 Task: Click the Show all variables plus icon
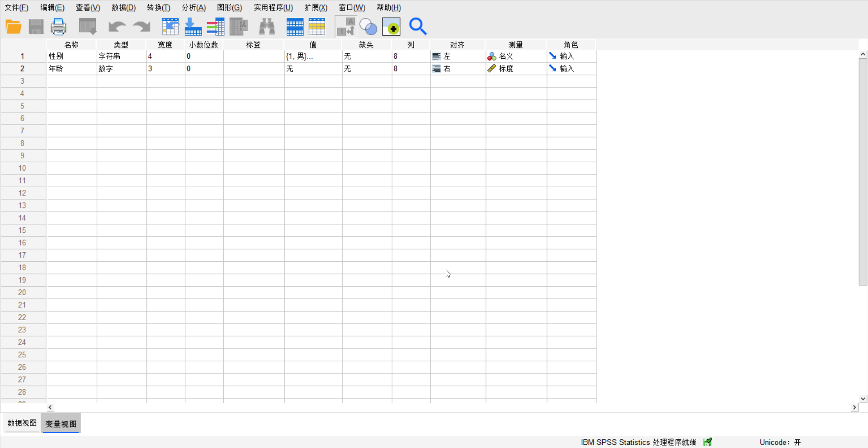[x=392, y=27]
